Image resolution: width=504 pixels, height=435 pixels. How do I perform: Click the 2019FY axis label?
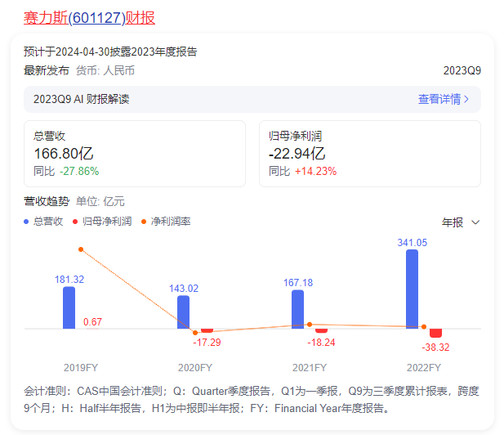[x=81, y=367]
